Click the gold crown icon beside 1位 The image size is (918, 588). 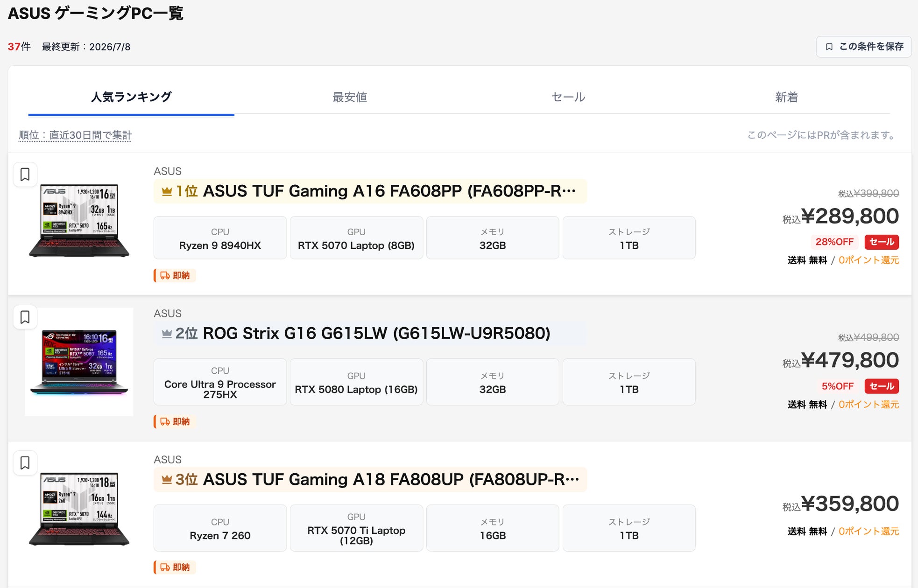point(167,191)
